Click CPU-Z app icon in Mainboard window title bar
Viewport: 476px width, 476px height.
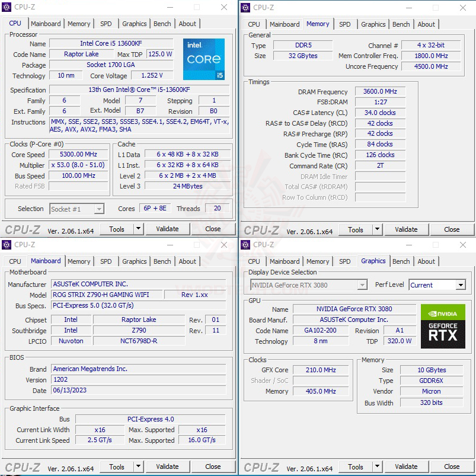point(7,245)
